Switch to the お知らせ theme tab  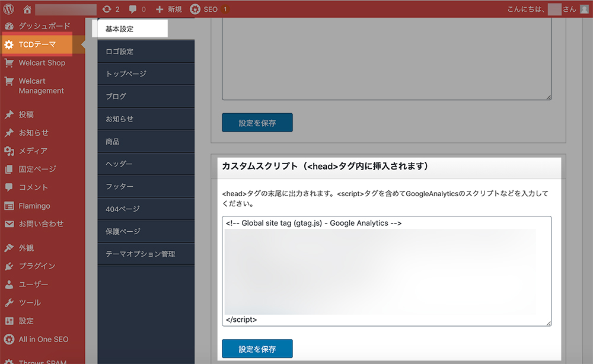[146, 119]
